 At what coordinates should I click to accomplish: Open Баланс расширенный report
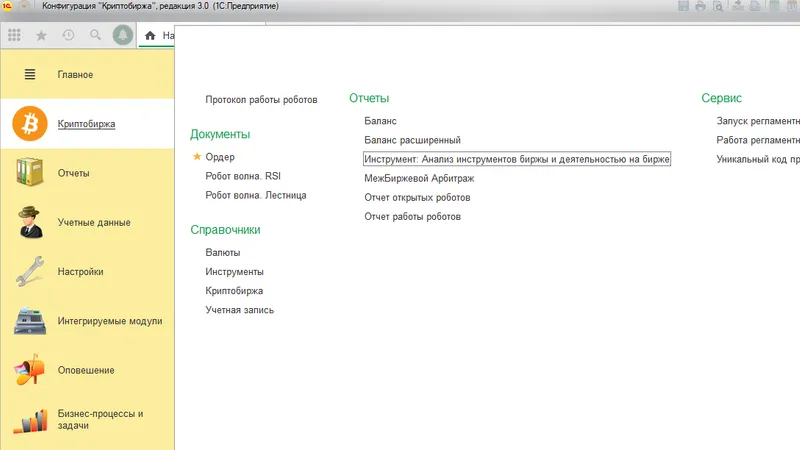[x=412, y=140]
